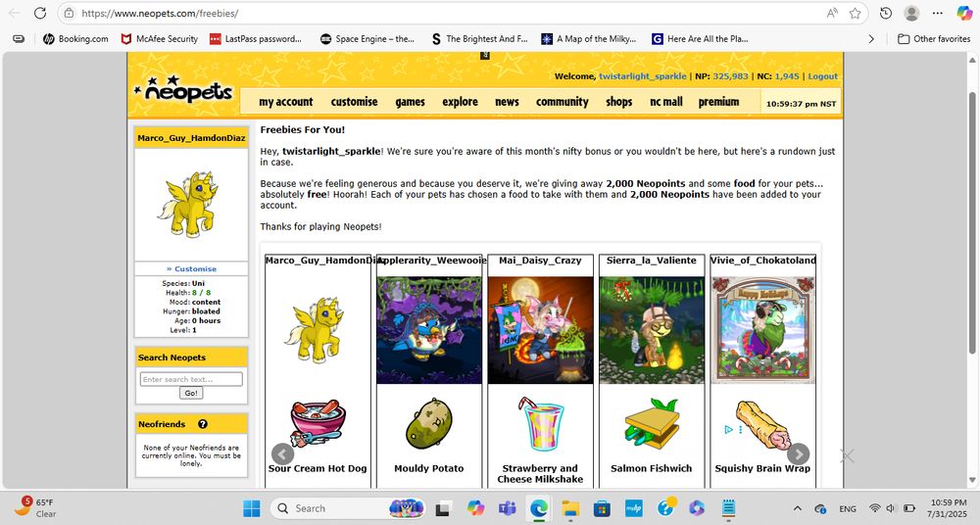Open Microsoft Store from the taskbar
The width and height of the screenshot is (980, 525).
click(x=602, y=508)
